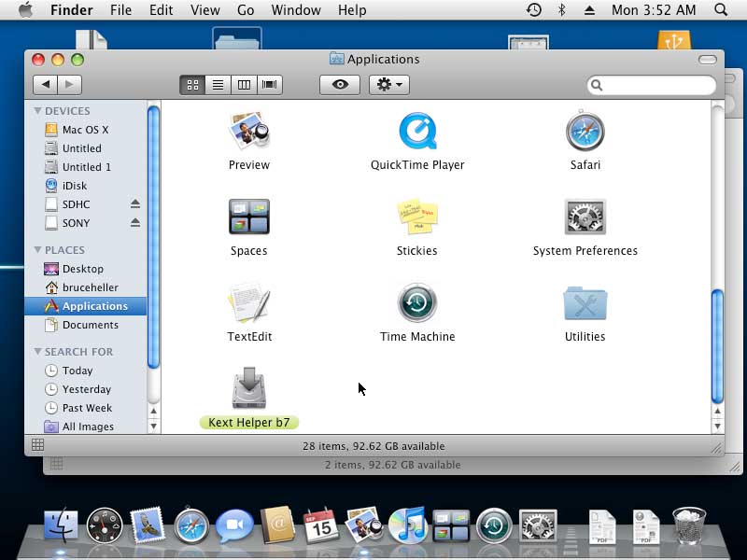This screenshot has width=747, height=560.
Task: Open the Window menu
Action: click(x=296, y=10)
